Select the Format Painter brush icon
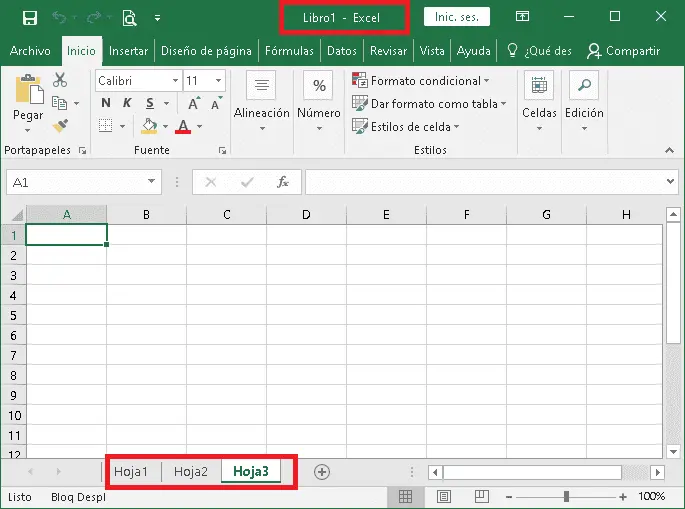The width and height of the screenshot is (685, 509). (60, 126)
